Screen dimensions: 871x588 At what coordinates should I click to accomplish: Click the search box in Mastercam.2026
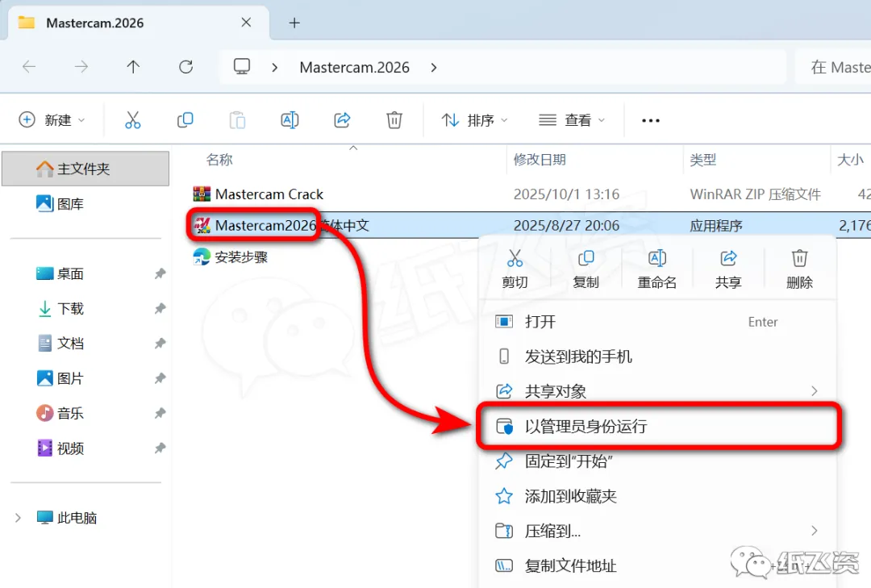[833, 67]
